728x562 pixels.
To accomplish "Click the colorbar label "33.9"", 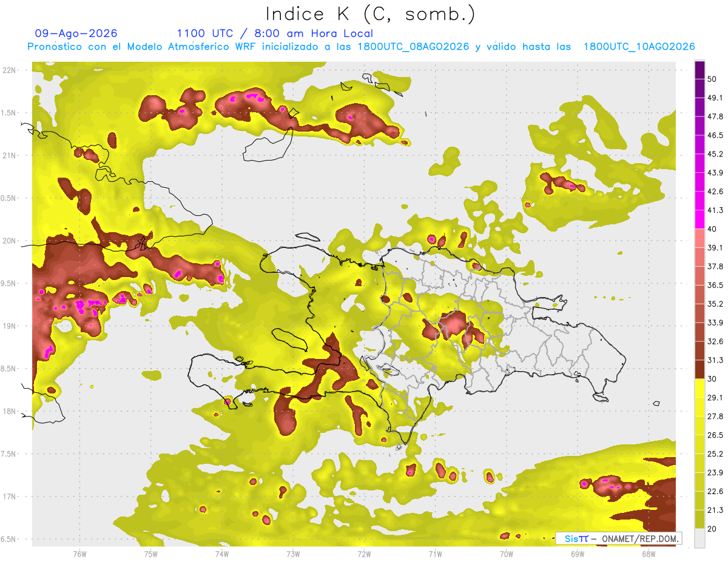I will [x=715, y=323].
